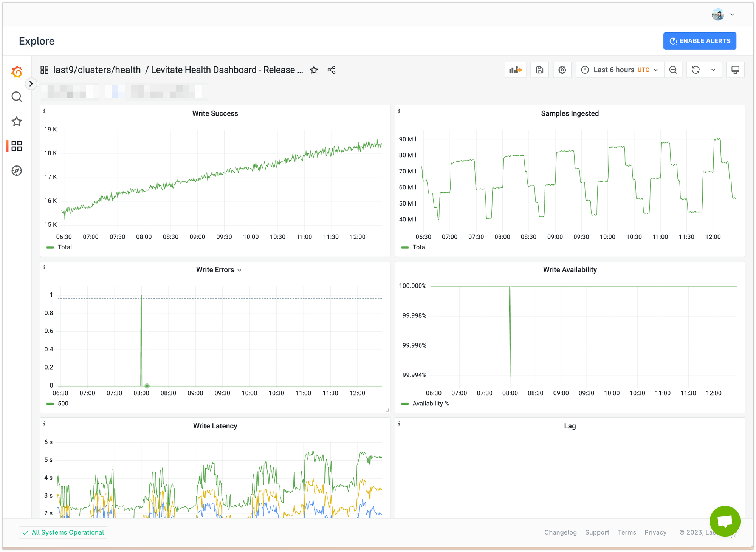Open the Grafana search
The height and width of the screenshot is (552, 756).
pyautogui.click(x=16, y=97)
